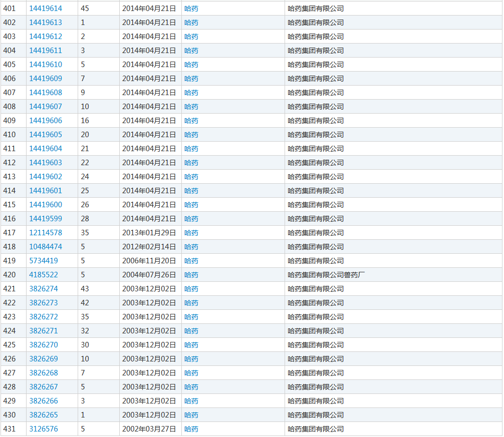Open trademark record 14419602
The image size is (504, 437).
coord(46,177)
